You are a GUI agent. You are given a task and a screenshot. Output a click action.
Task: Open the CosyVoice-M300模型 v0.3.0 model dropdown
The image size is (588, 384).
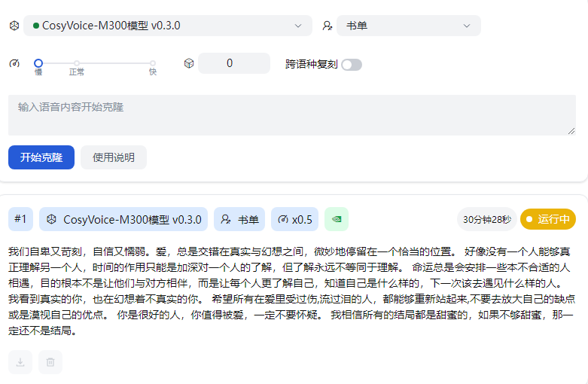167,26
